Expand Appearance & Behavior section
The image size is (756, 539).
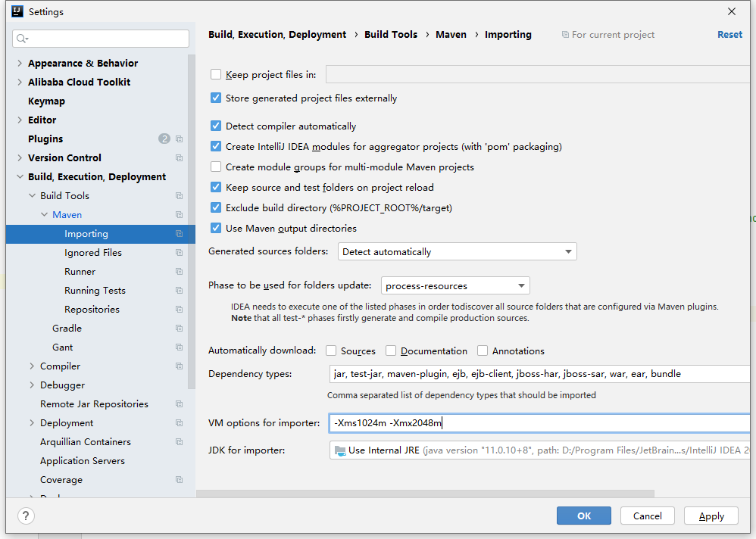coord(20,63)
